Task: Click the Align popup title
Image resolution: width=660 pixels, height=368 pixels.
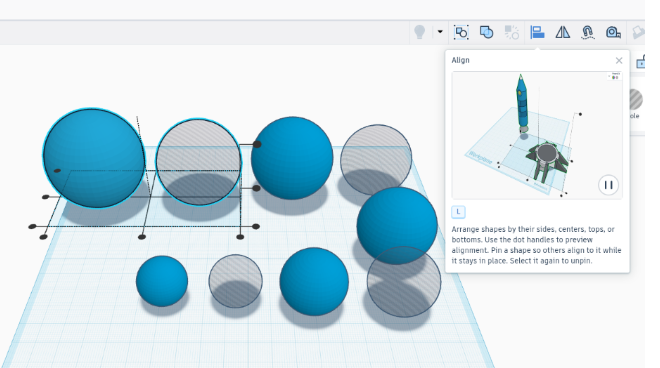Action: (460, 60)
